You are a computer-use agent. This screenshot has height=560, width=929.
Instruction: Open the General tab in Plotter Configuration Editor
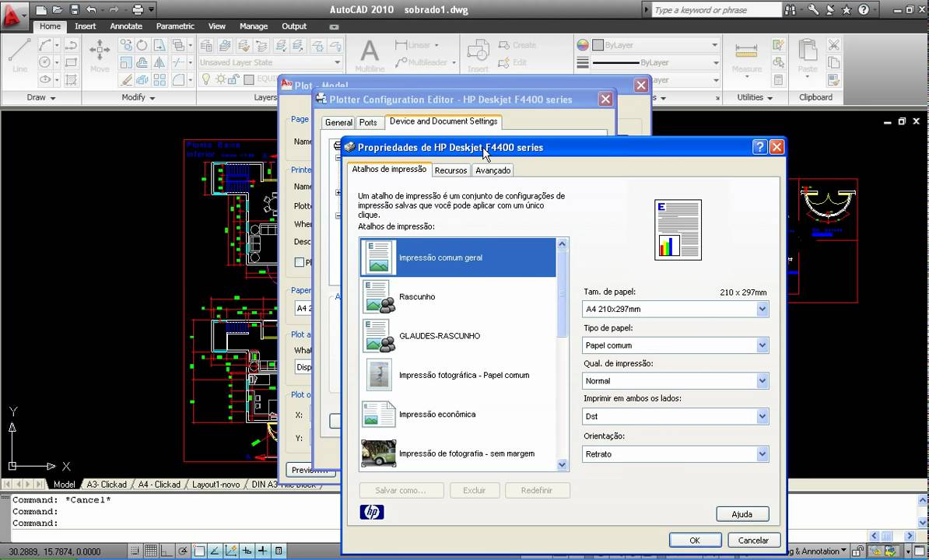pos(338,123)
